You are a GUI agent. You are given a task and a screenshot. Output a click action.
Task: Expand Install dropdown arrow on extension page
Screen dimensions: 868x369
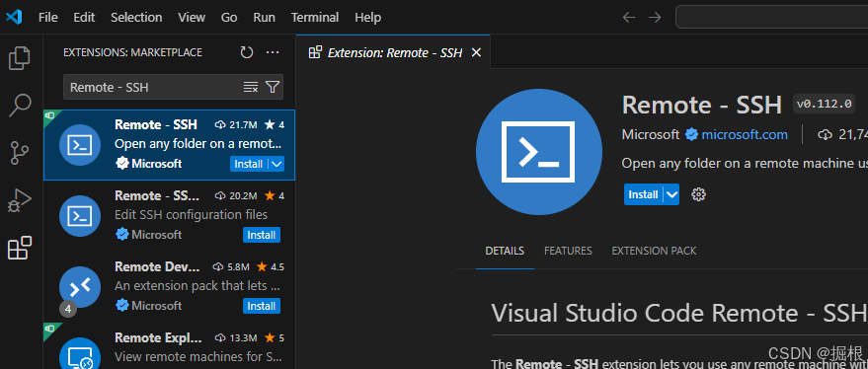672,194
